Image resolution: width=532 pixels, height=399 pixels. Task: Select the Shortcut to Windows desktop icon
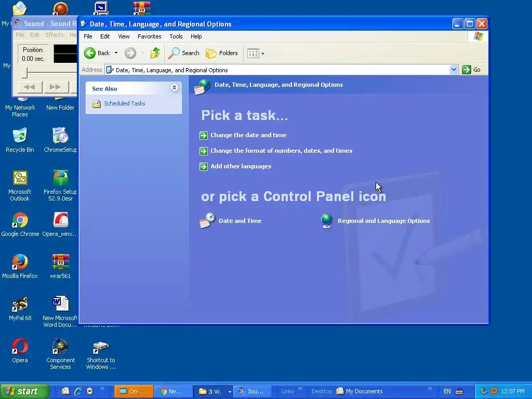click(101, 354)
